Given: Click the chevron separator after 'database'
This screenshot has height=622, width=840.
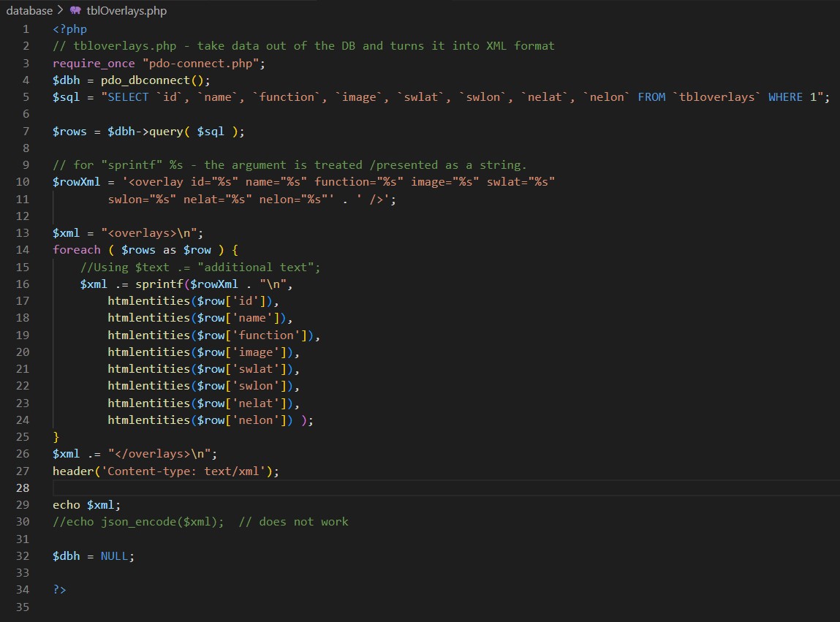Looking at the screenshot, I should point(61,10).
